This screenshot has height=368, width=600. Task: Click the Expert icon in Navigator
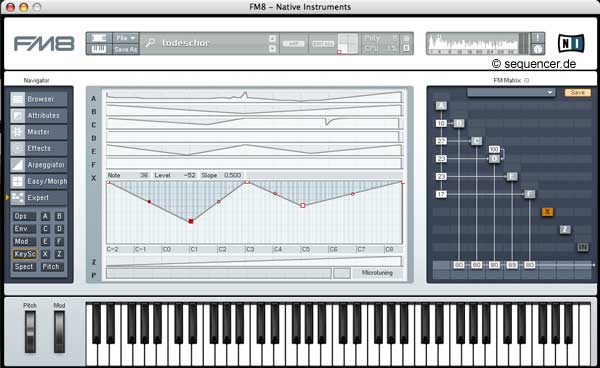click(x=18, y=198)
